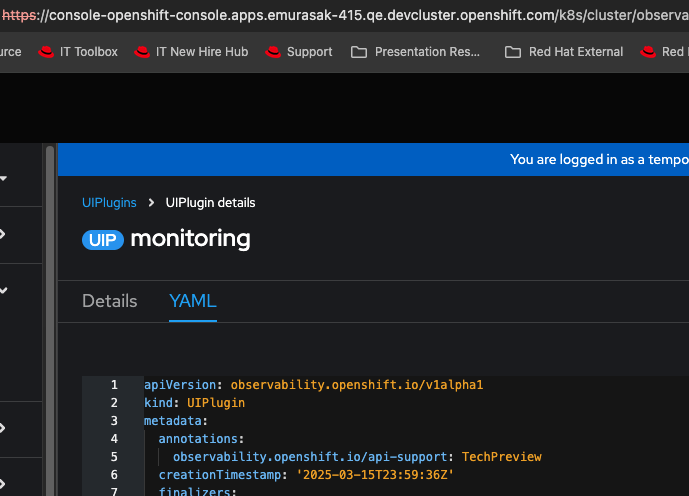Click line number 1 in YAML editor
The width and height of the screenshot is (689, 496).
pos(114,385)
